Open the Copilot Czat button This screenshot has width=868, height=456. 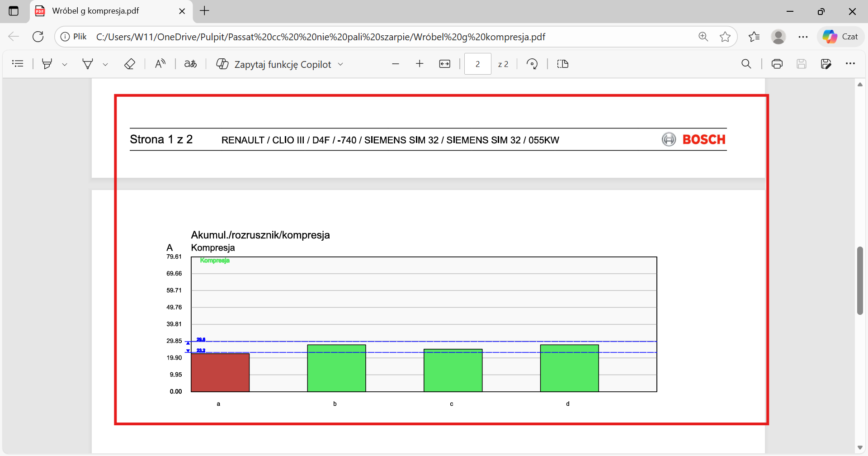point(840,37)
